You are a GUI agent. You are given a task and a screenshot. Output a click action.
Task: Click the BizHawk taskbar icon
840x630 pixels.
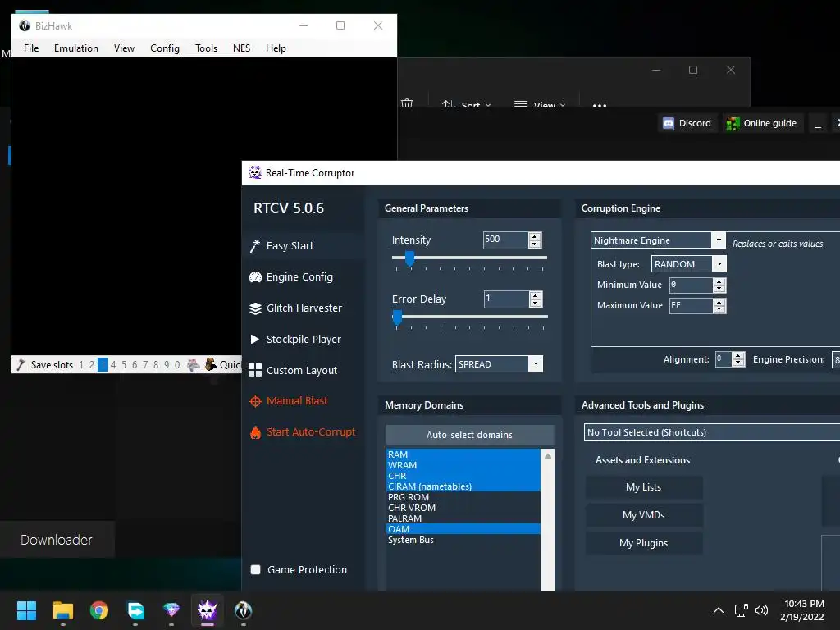pos(243,610)
